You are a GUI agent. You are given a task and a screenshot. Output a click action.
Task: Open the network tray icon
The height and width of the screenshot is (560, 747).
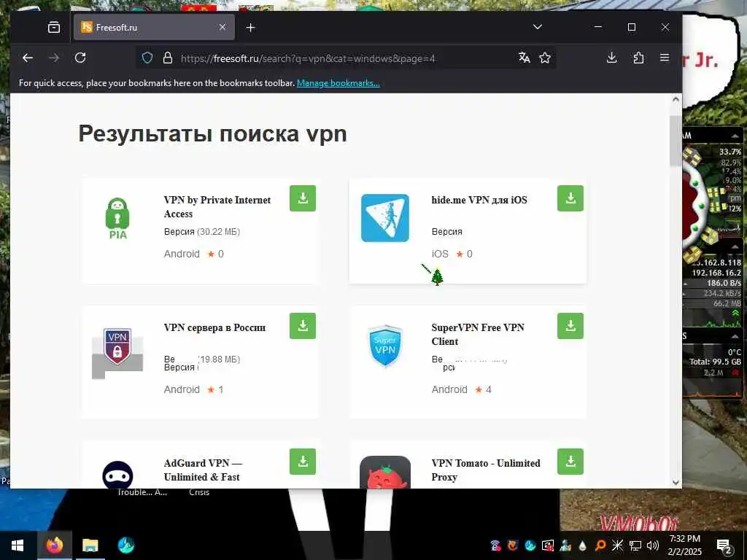tap(635, 545)
